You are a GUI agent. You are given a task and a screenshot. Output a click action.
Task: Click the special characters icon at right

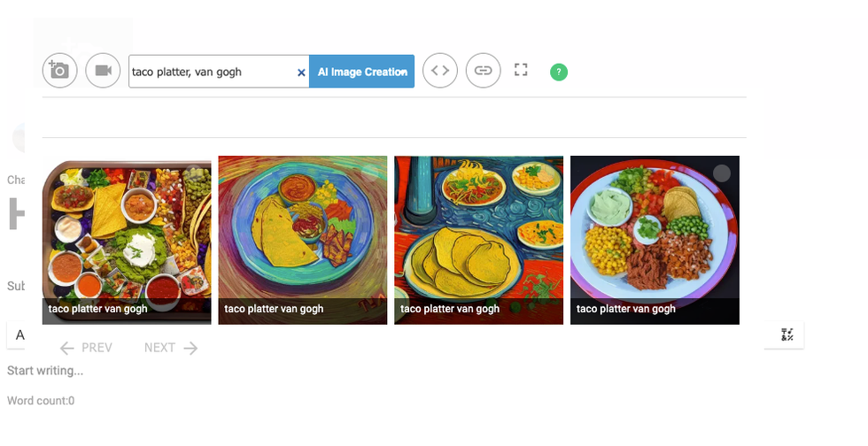[787, 334]
